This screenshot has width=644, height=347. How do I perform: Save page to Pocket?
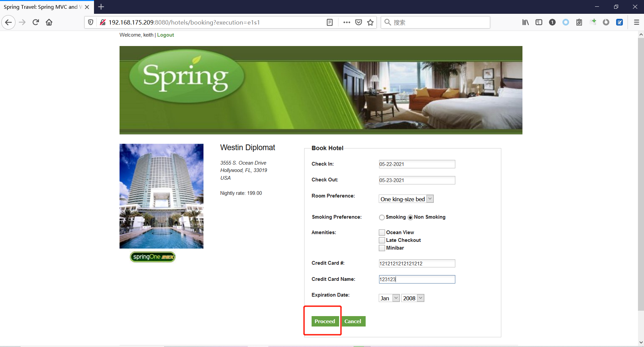359,23
